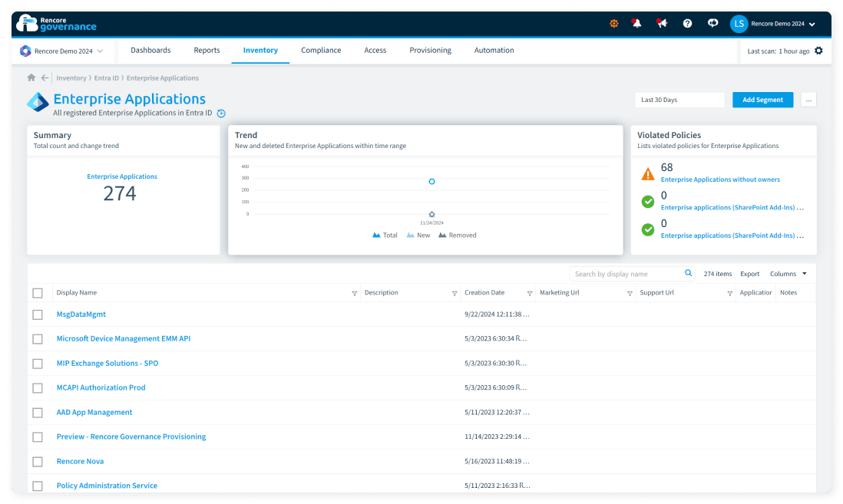Open the more options ellipsis button
The width and height of the screenshot is (843, 504).
808,100
